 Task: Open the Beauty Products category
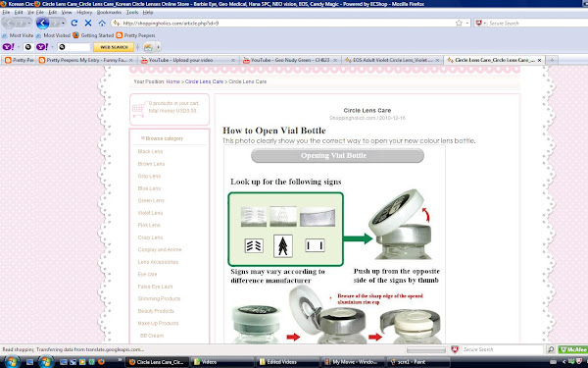click(156, 311)
